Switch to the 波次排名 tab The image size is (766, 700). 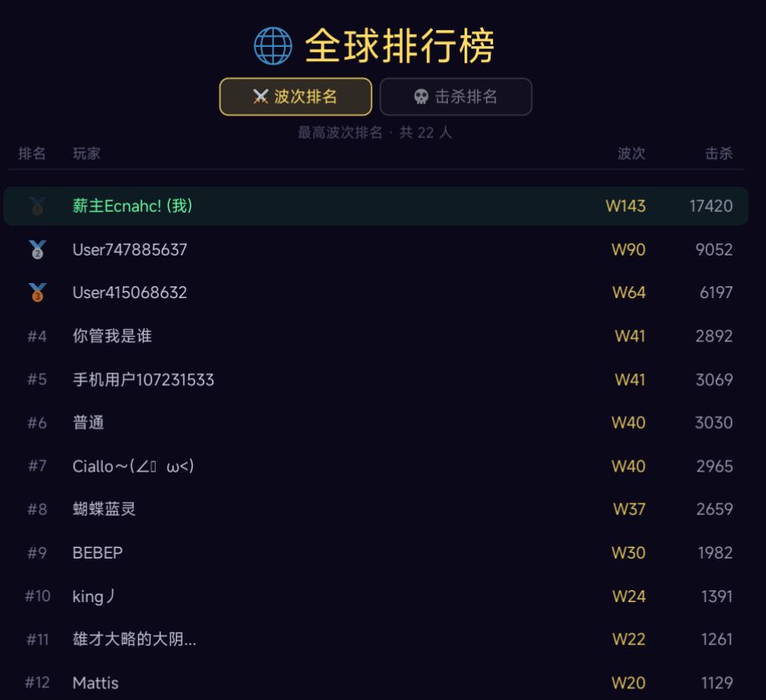tap(296, 97)
